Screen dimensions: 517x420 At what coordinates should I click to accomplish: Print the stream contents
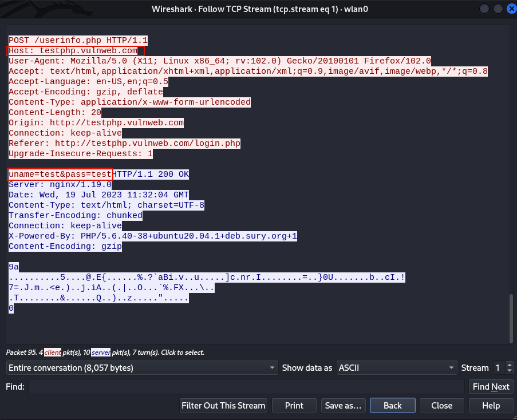tap(294, 406)
